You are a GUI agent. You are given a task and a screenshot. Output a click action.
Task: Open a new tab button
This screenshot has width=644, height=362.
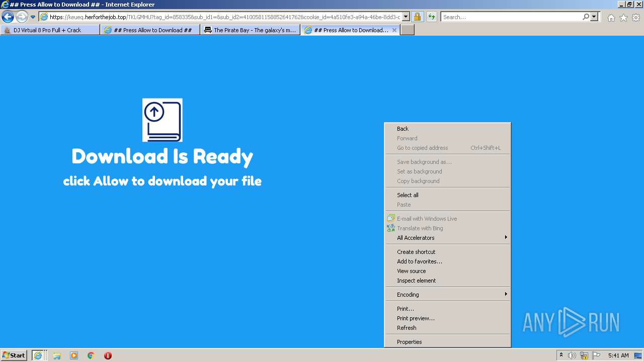click(x=408, y=30)
